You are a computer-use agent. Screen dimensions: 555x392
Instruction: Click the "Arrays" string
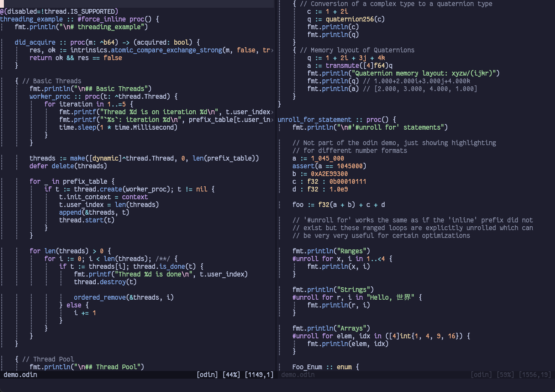tap(352, 328)
